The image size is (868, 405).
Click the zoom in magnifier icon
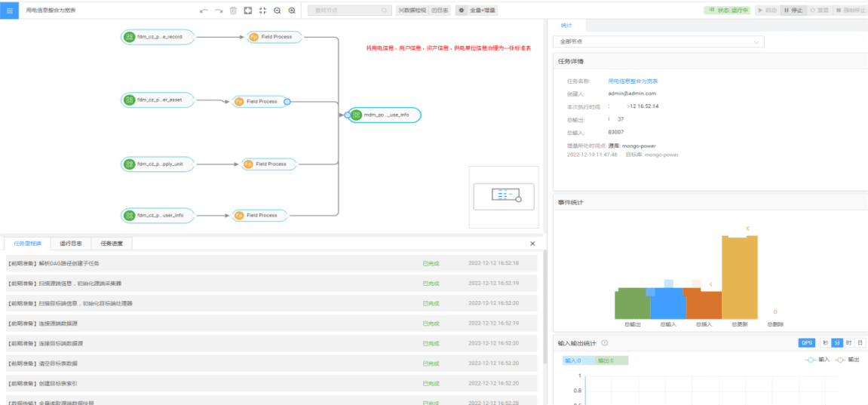(292, 11)
